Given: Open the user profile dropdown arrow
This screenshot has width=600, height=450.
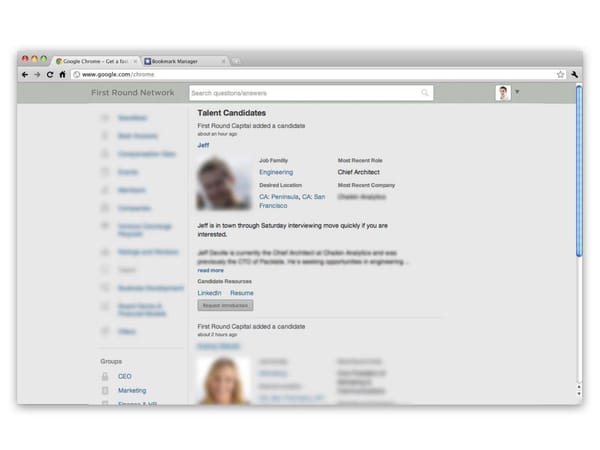Looking at the screenshot, I should [517, 93].
